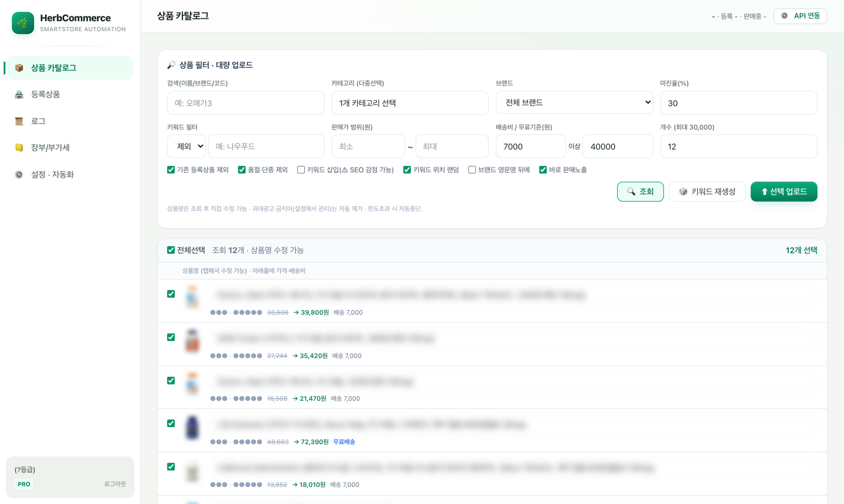Image resolution: width=844 pixels, height=504 pixels.
Task: Click the thumbnail of the 72,390원 product
Action: click(192, 427)
